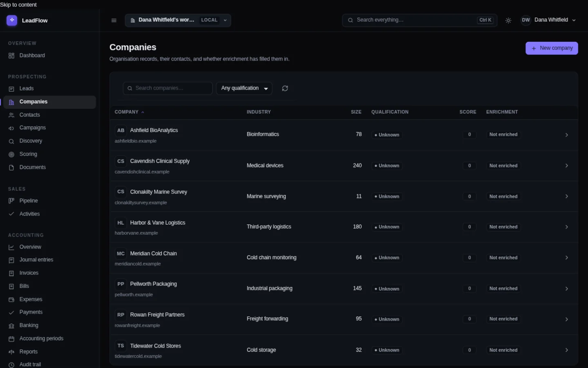Expand Rowan Freight Partners row chevron
The width and height of the screenshot is (588, 368).
tap(567, 319)
